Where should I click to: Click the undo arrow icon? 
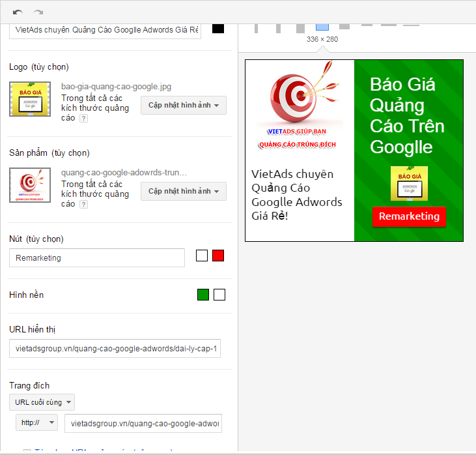(x=18, y=12)
